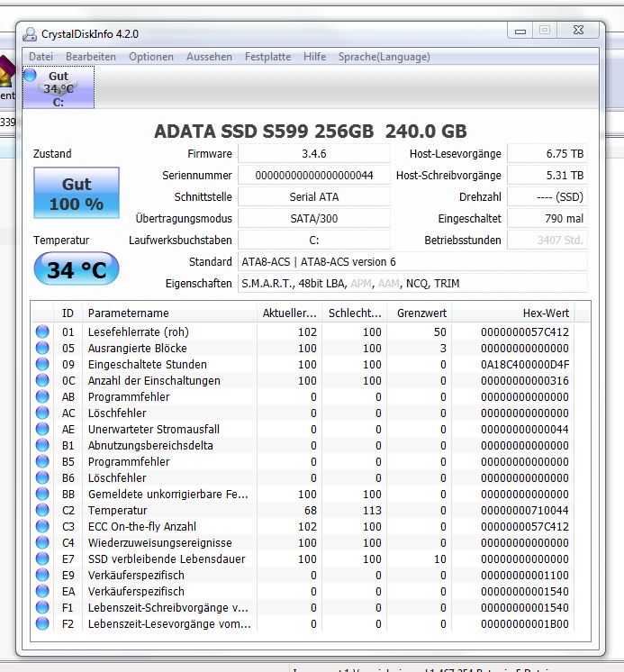Open the Datei menu
Viewport: 624px width, 672px height.
pos(41,57)
